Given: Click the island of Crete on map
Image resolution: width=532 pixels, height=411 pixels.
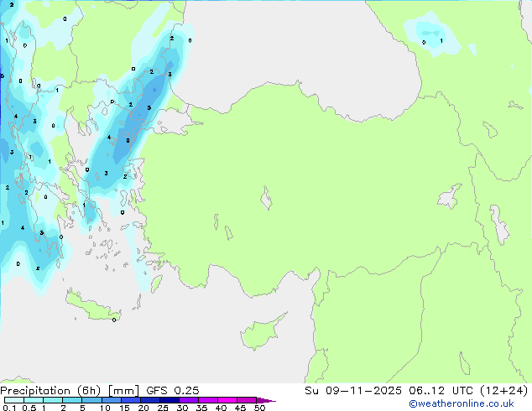Looking at the screenshot, I should point(91,306).
